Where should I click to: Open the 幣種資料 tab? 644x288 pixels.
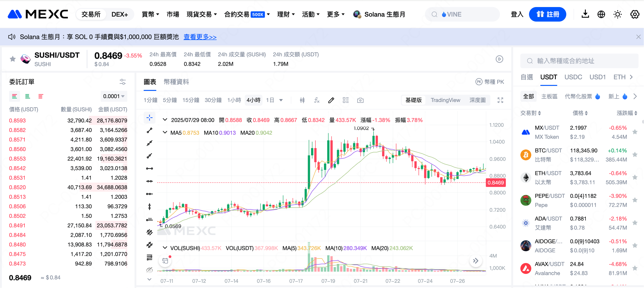click(176, 82)
